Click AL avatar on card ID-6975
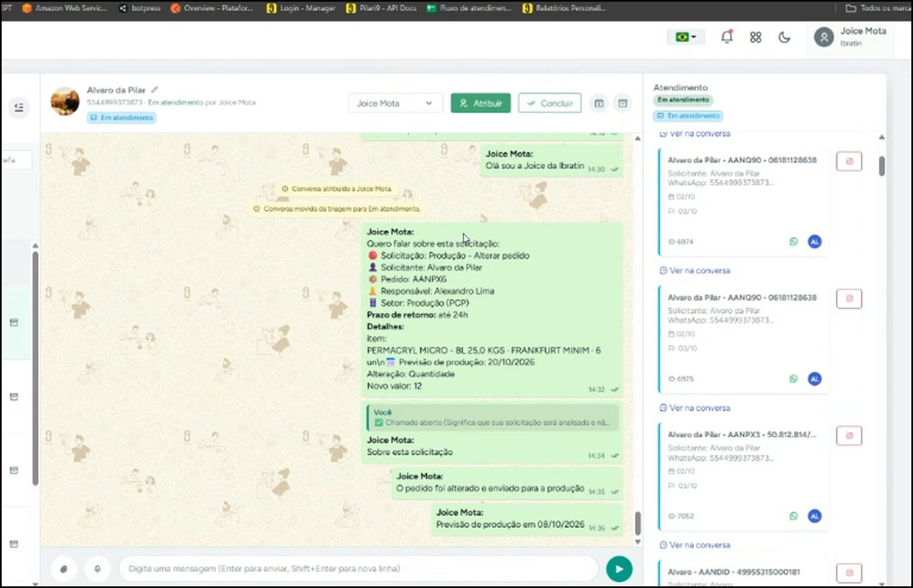 [815, 378]
